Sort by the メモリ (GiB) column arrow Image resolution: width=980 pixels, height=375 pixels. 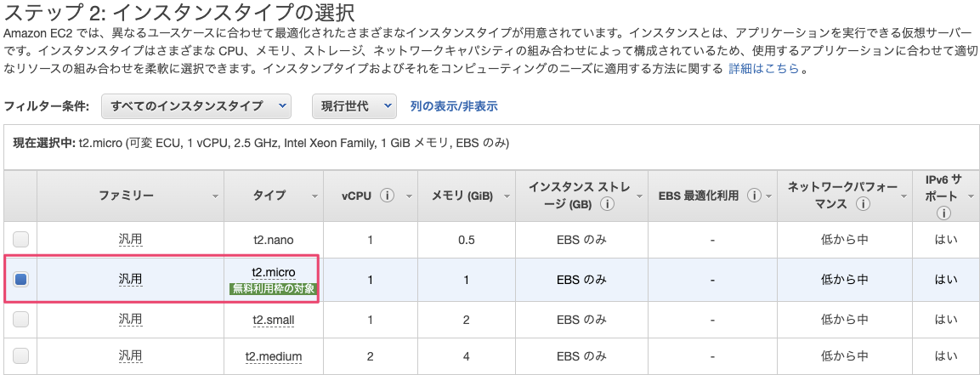pyautogui.click(x=506, y=196)
